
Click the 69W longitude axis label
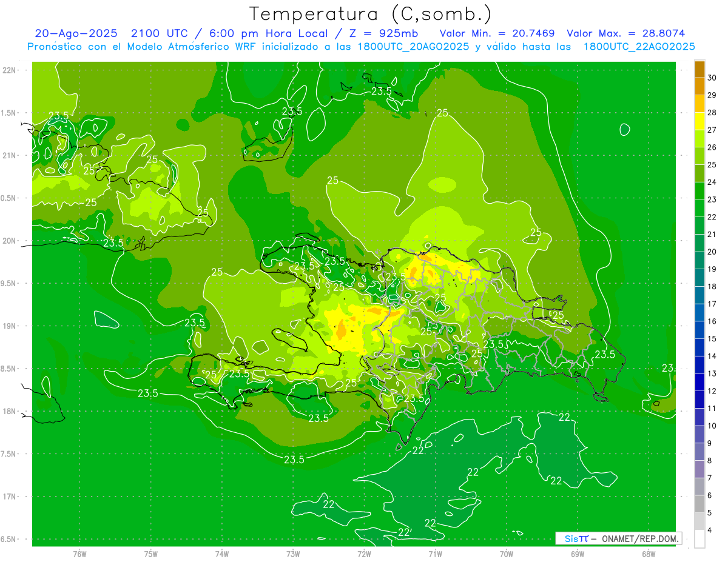click(x=577, y=553)
